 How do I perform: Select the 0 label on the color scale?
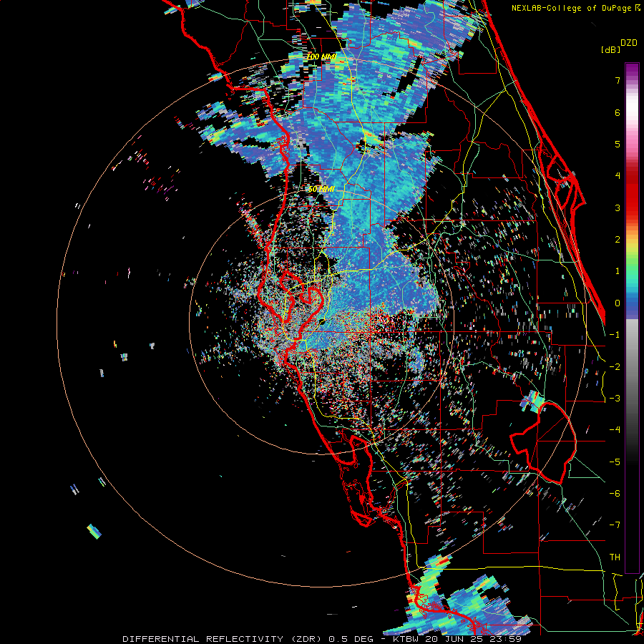618,303
